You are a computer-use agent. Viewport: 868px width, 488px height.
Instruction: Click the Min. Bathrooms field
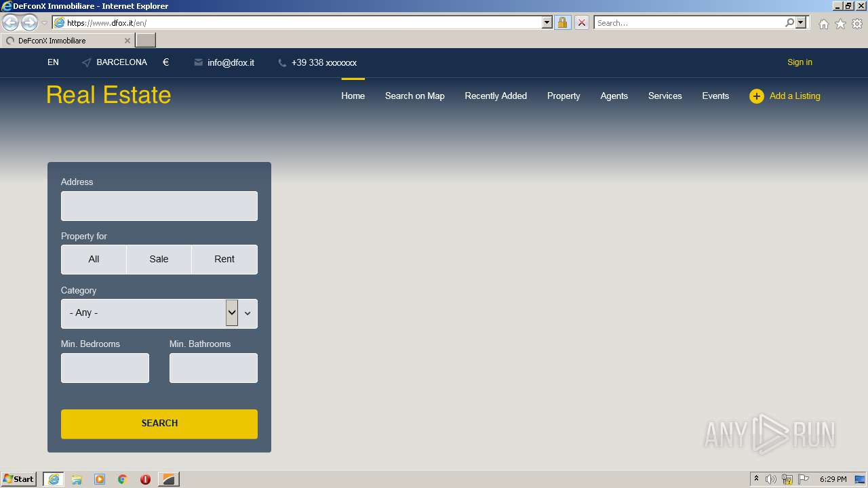(x=214, y=368)
